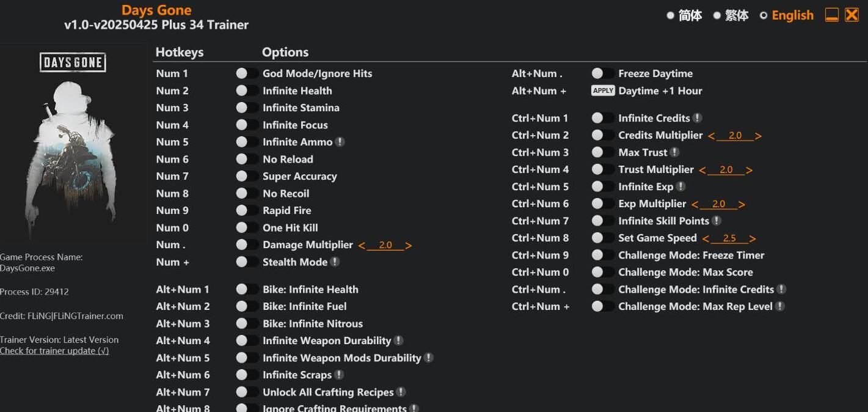Viewport: 868px width, 412px height.
Task: Minimize the trainer window
Action: click(831, 15)
